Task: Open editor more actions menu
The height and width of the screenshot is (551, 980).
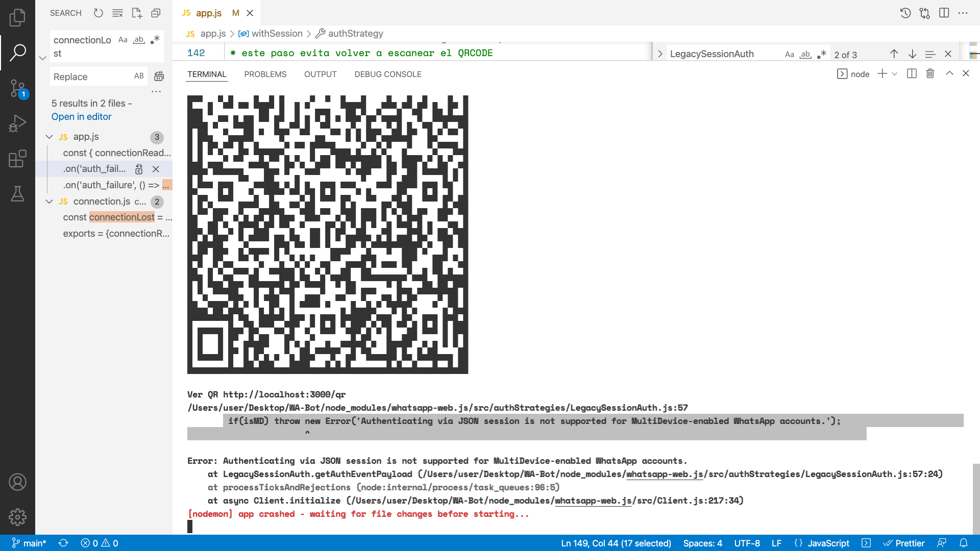Action: [963, 13]
